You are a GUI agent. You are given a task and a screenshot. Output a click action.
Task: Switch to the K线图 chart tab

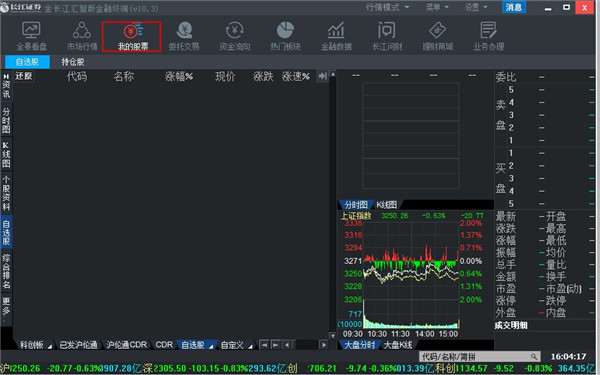point(386,205)
